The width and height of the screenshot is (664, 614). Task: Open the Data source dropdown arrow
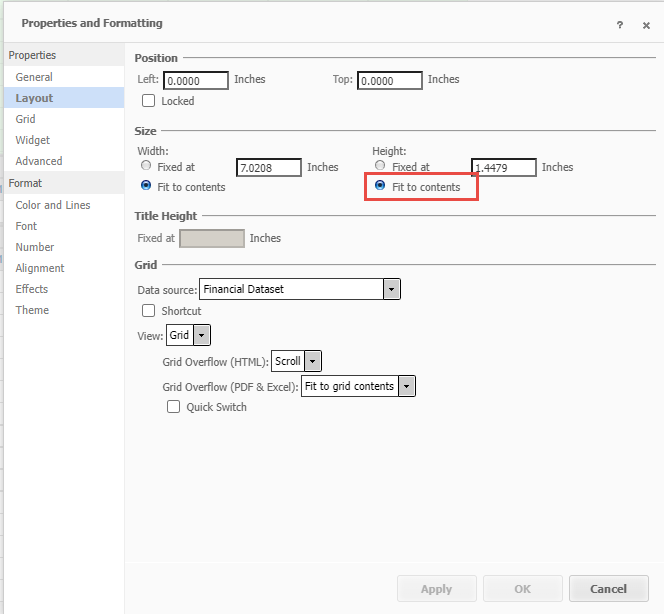[392, 289]
